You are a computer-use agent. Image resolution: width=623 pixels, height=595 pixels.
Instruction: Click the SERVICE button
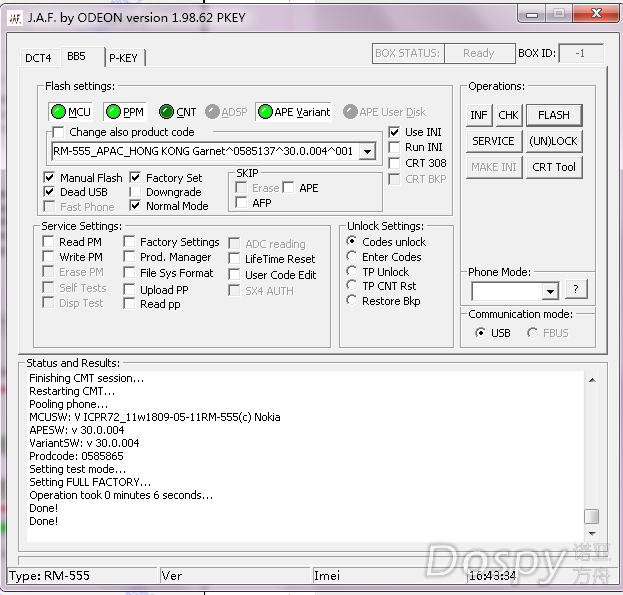click(493, 141)
